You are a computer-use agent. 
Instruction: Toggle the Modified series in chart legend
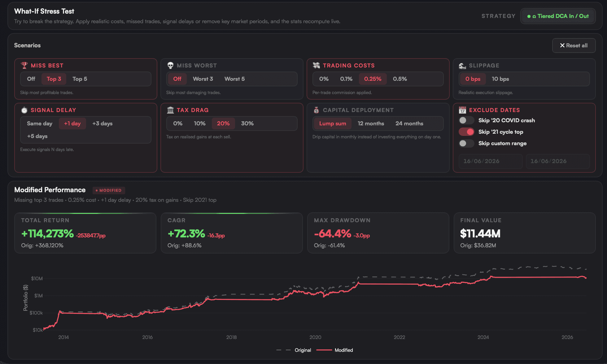tap(334, 350)
